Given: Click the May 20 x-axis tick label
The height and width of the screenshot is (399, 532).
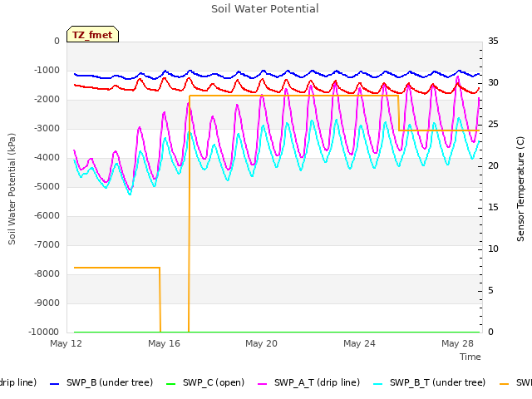Looking at the screenshot, I should [x=261, y=343].
